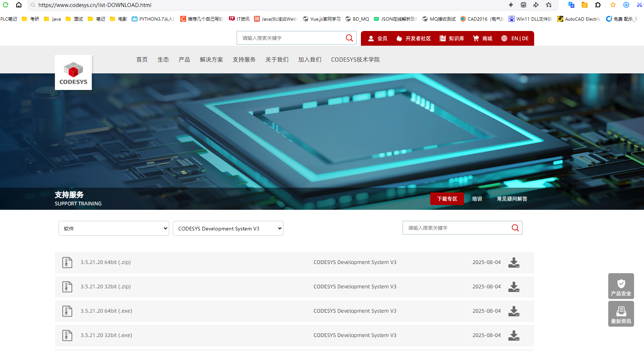Open the 常见疑问解答 FAQ tab

pyautogui.click(x=512, y=199)
